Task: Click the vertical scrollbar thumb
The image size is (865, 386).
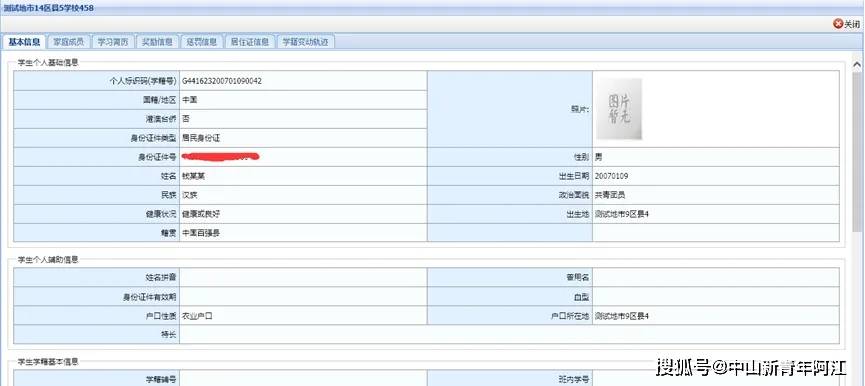Action: 857,152
